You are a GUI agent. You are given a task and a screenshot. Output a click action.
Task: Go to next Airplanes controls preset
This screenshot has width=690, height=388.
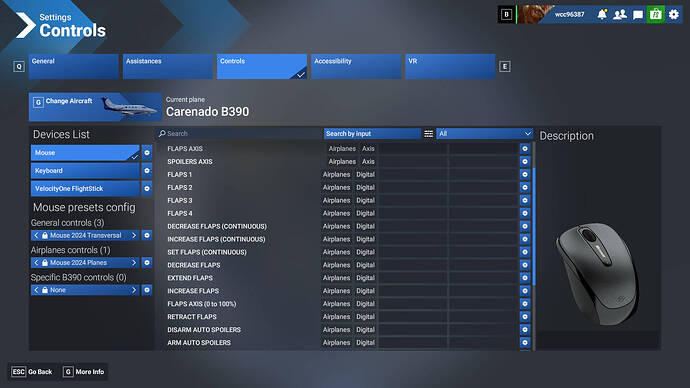pos(134,263)
